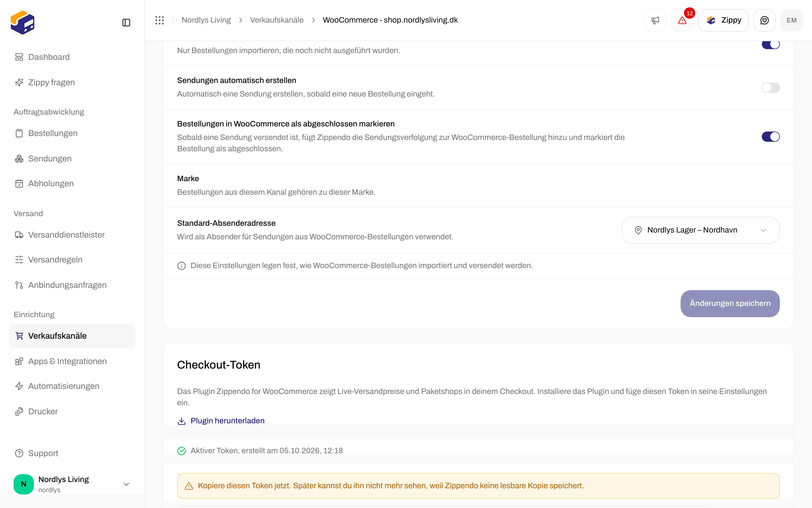Expand the Nordlys Living account switcher chevron
812x508 pixels.
tap(126, 484)
